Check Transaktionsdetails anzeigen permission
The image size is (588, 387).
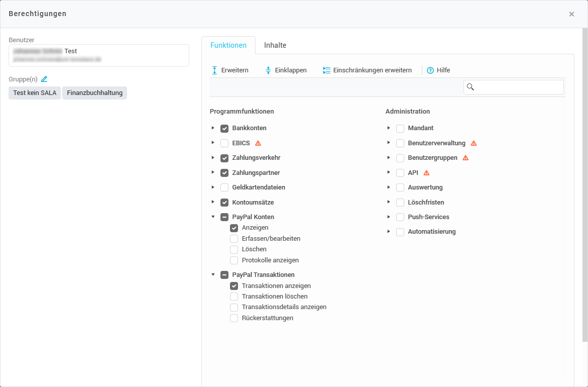(x=234, y=307)
